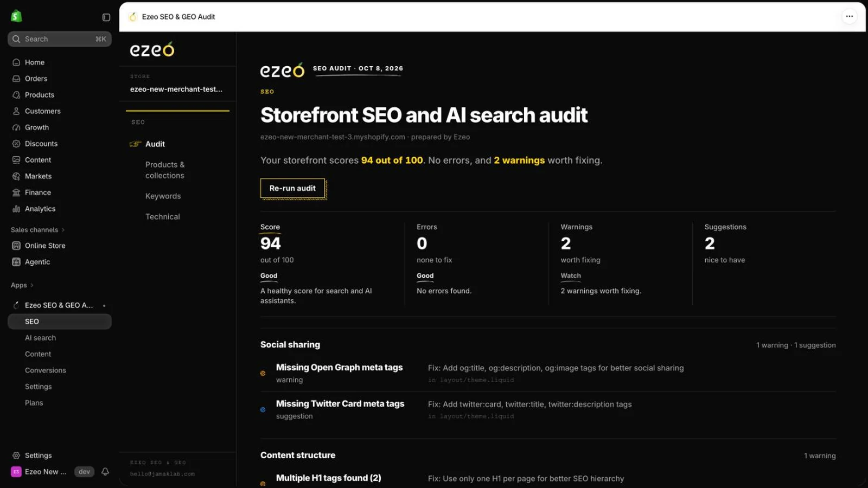
Task: Open Keywords nav item
Action: click(163, 196)
